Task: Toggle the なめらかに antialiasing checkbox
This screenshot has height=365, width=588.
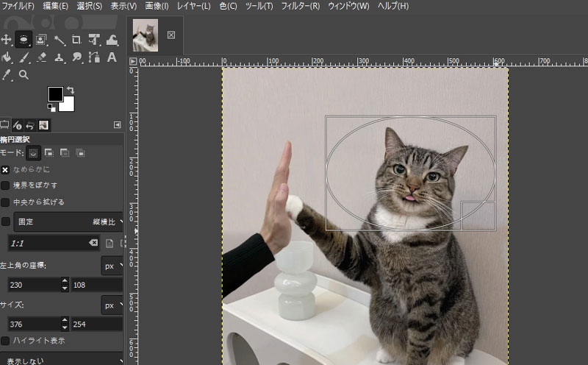Action: [x=5, y=170]
